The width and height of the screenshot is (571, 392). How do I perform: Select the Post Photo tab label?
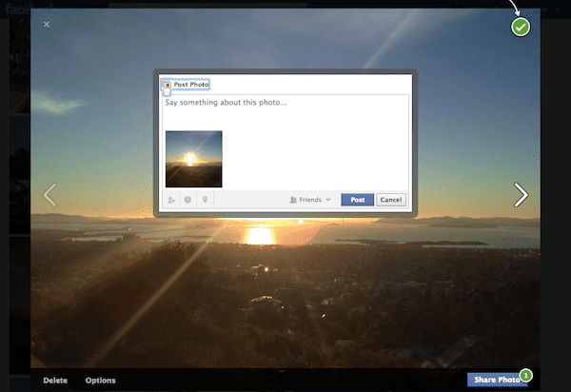click(191, 85)
